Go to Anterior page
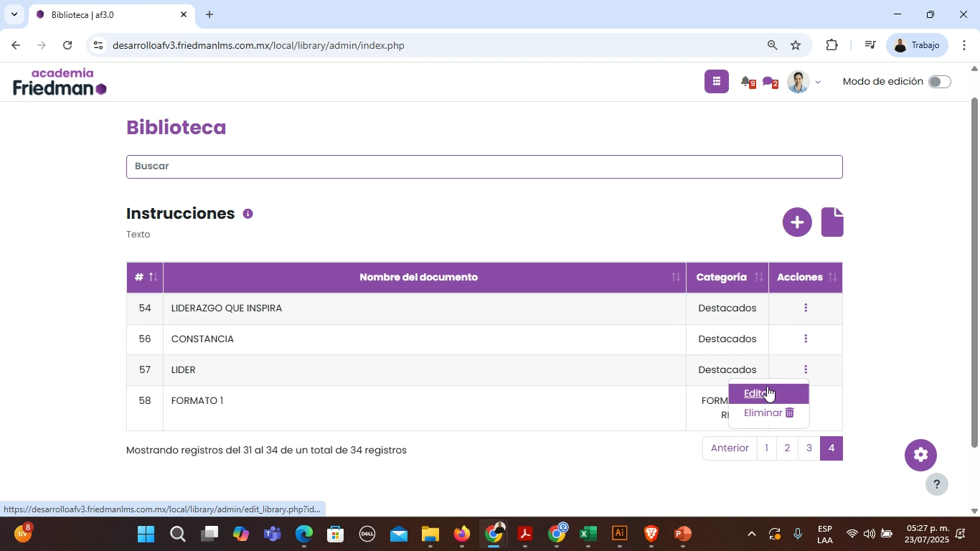Viewport: 980px width, 551px height. 730,448
